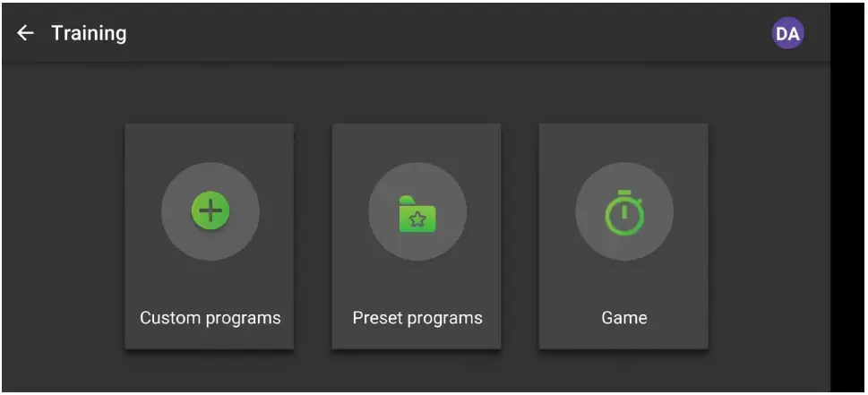Tap the green starred folder icon
The height and width of the screenshot is (395, 868).
[x=417, y=213]
